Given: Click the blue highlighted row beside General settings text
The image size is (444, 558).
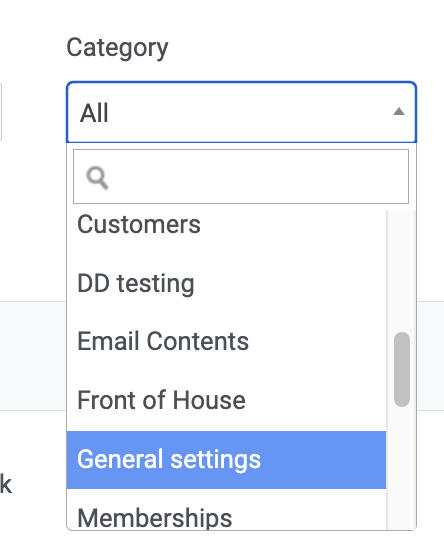Looking at the screenshot, I should pos(324,460).
